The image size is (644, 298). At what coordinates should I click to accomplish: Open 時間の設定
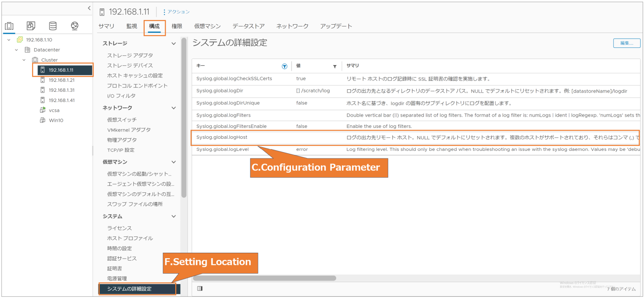(x=119, y=248)
